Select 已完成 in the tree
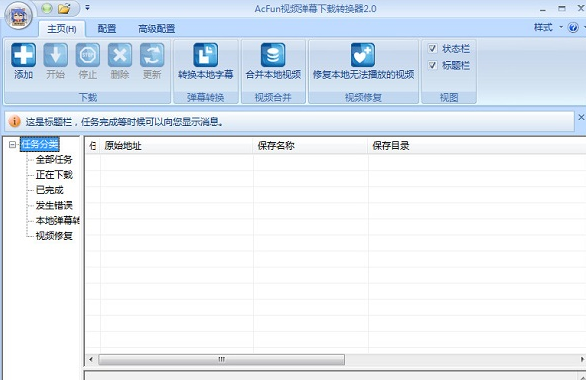Image resolution: width=586 pixels, height=380 pixels. 49,190
